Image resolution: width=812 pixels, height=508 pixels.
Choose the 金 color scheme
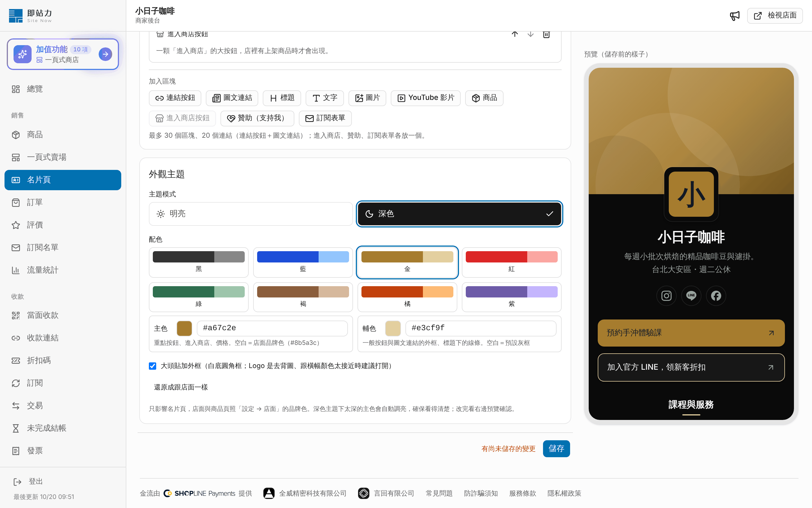[x=407, y=262]
